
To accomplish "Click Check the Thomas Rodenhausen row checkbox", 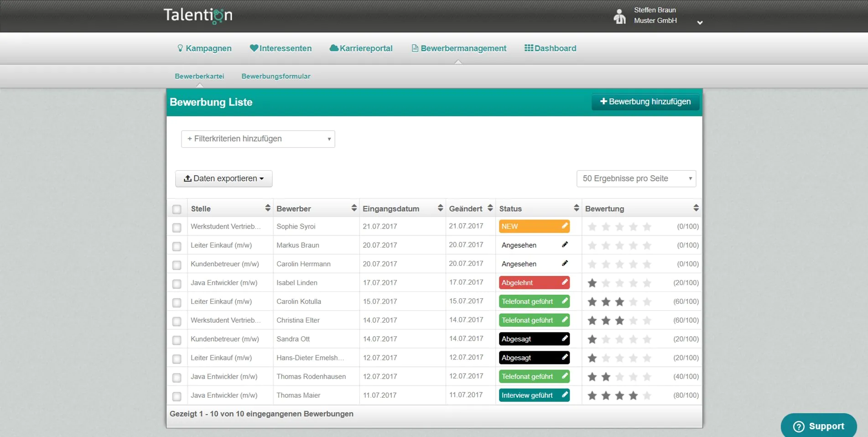I will pyautogui.click(x=177, y=377).
